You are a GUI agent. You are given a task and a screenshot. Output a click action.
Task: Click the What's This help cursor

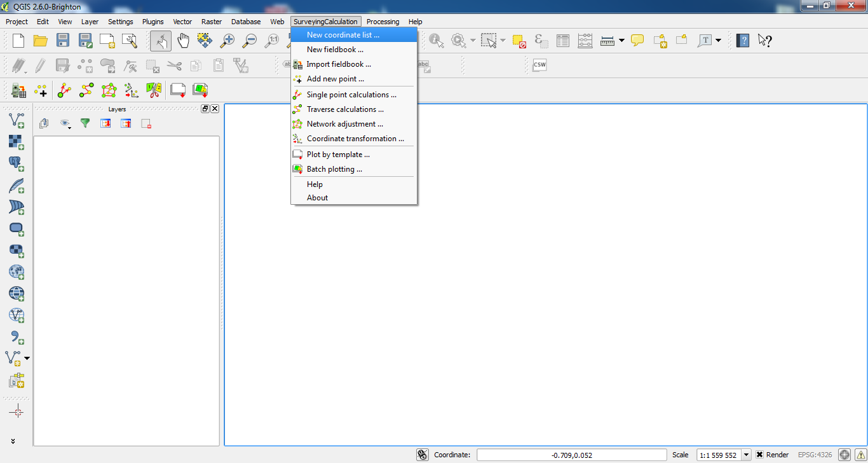point(765,41)
